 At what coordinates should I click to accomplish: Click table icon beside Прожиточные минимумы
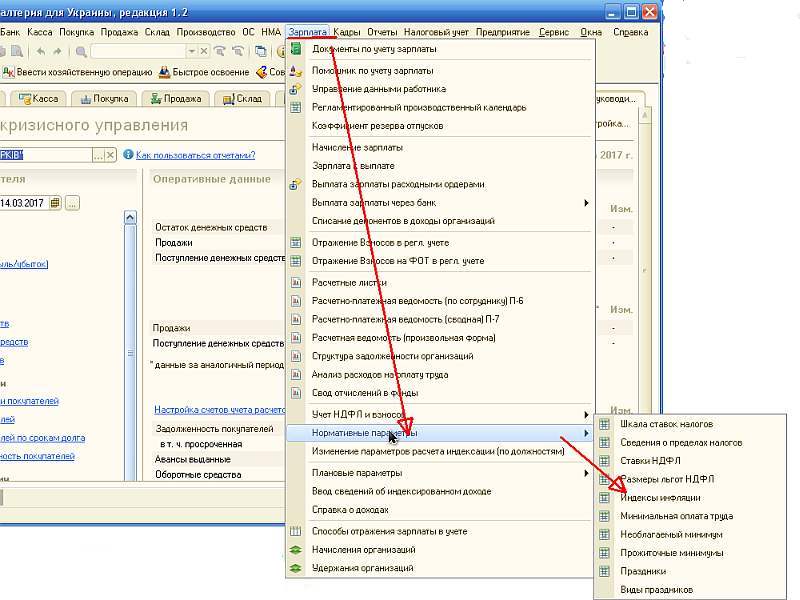(605, 553)
